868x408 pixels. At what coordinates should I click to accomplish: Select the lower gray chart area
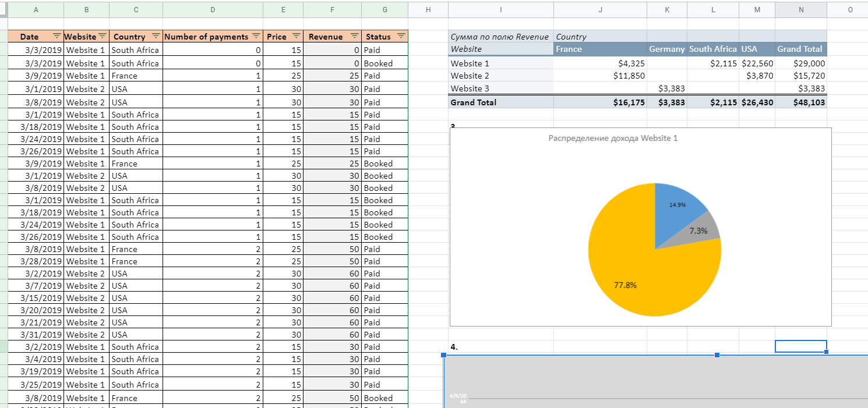coord(656,381)
